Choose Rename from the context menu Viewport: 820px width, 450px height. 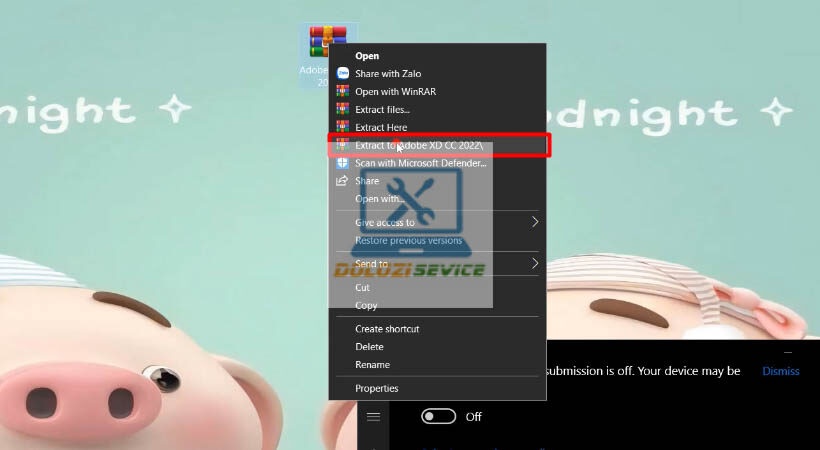point(437,364)
